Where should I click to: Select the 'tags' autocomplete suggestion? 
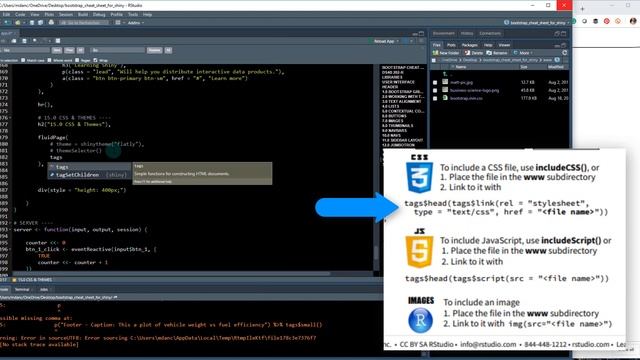click(89, 167)
